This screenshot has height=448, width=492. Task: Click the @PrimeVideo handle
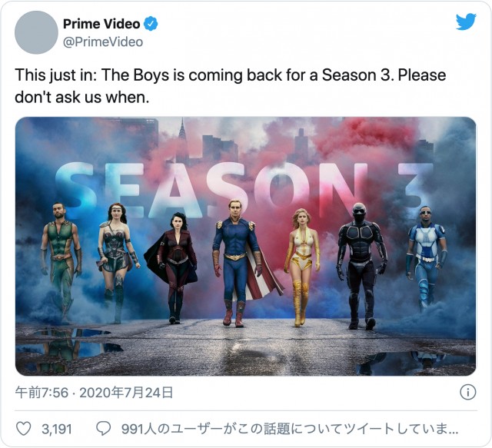pyautogui.click(x=103, y=41)
